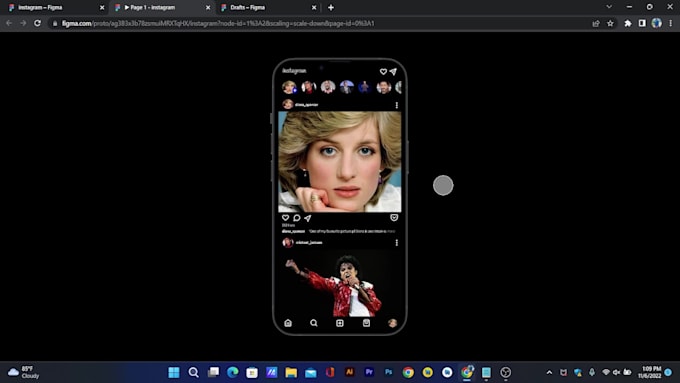The image size is (680, 383).
Task: Open Search in Instagram bottom nav
Action: pyautogui.click(x=314, y=323)
